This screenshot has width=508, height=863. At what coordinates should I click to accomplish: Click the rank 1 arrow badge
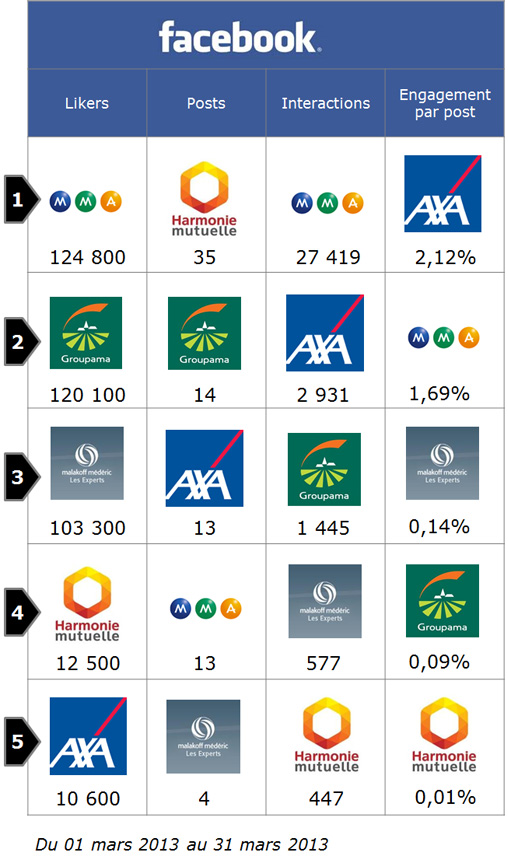[x=22, y=199]
